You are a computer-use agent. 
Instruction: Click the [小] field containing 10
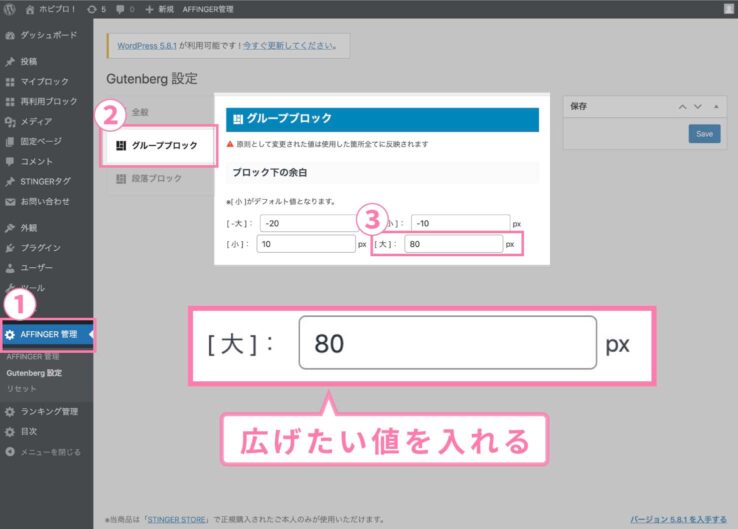coord(306,244)
